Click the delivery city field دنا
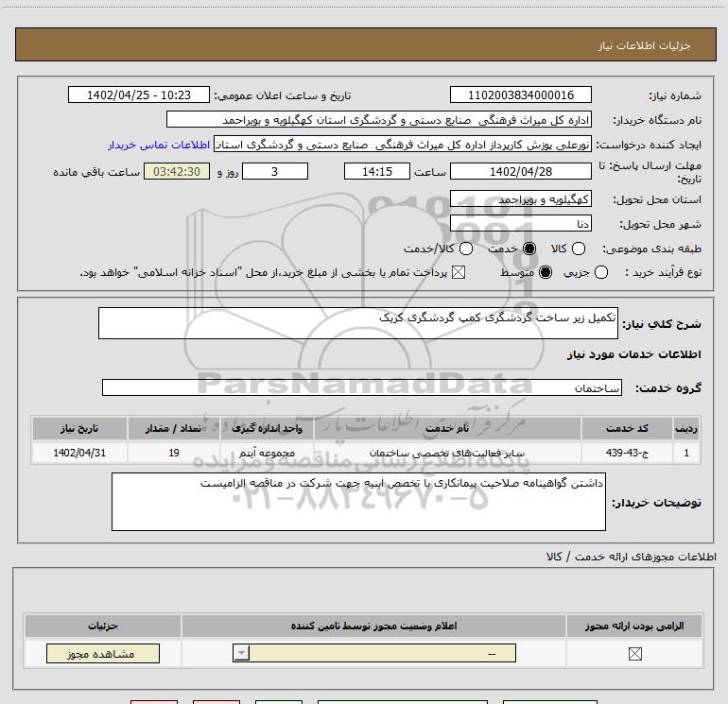 [520, 224]
